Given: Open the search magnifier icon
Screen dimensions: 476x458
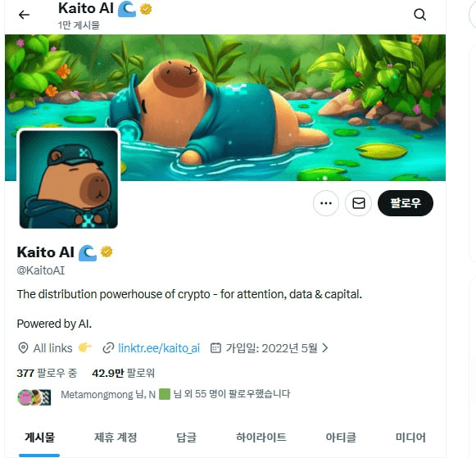Looking at the screenshot, I should pos(419,15).
